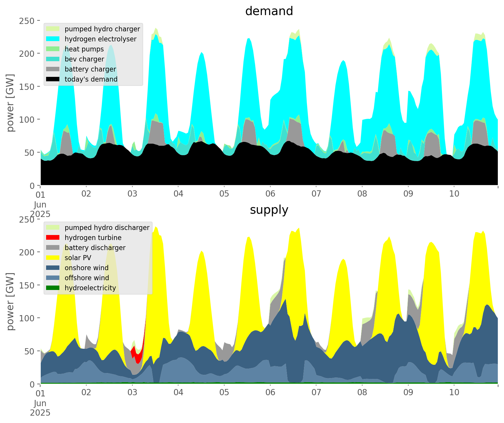Click the 'heat pumps' legend label
This screenshot has width=504, height=423.
click(x=84, y=49)
